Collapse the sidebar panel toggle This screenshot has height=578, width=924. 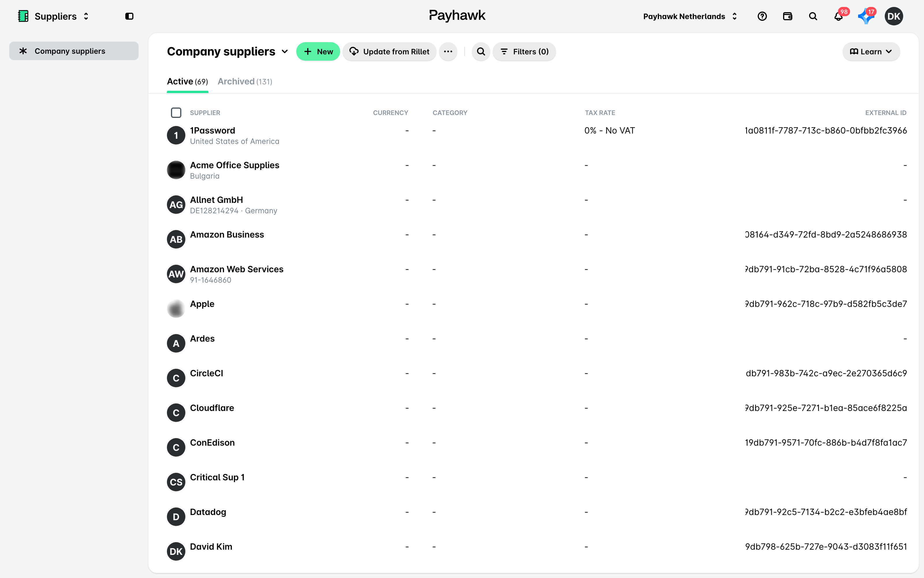point(129,16)
